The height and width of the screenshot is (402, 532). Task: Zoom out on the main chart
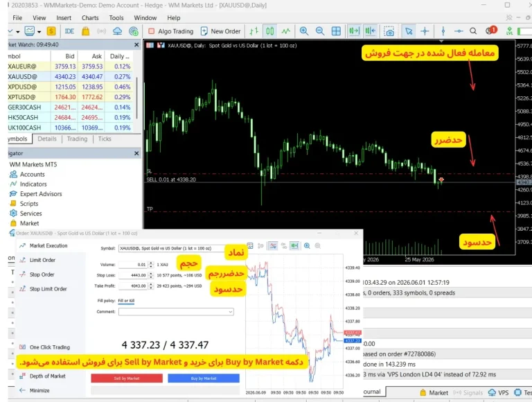[319, 31]
